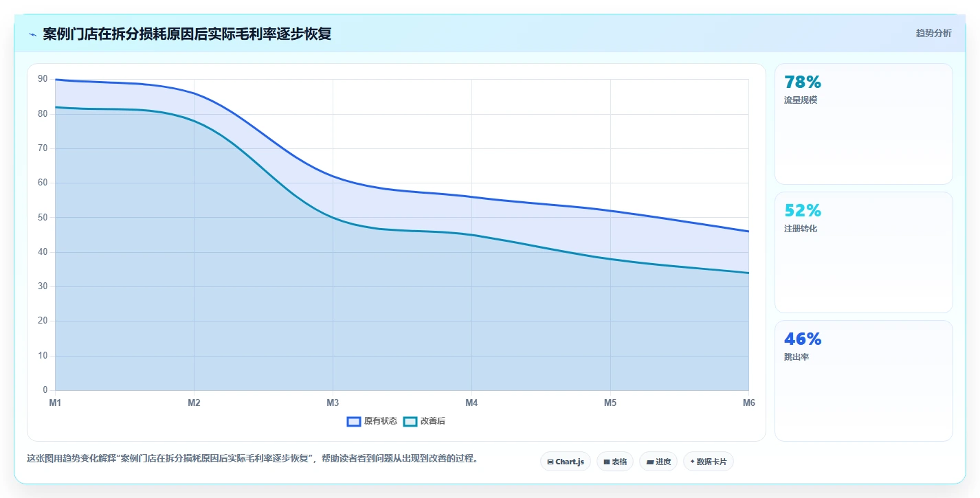Click the 跳出率 card caption
Screen dimensions: 980x498
click(797, 357)
